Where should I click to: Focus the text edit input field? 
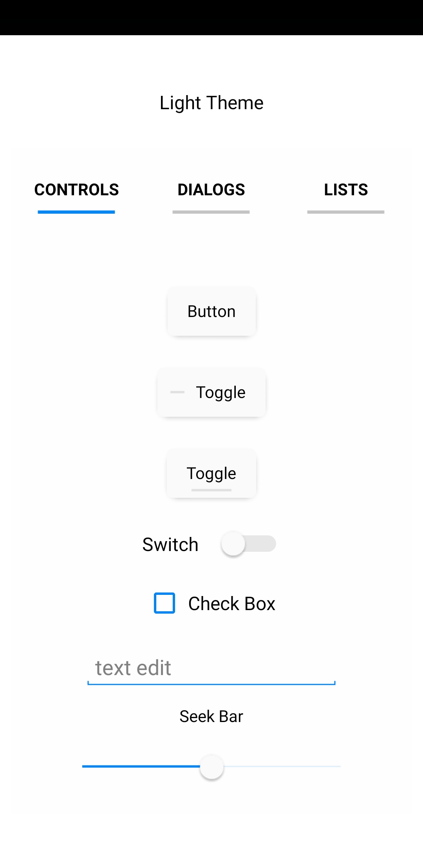(211, 668)
